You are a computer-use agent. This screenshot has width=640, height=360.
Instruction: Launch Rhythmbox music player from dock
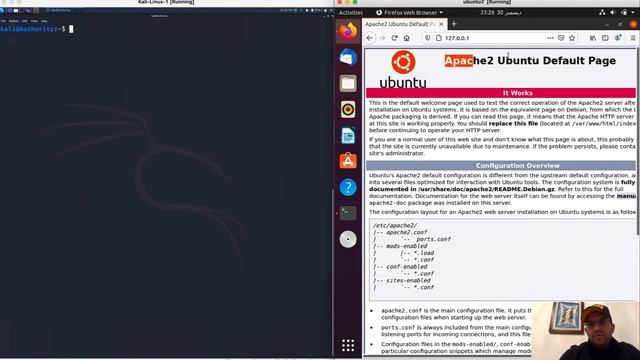pyautogui.click(x=348, y=109)
